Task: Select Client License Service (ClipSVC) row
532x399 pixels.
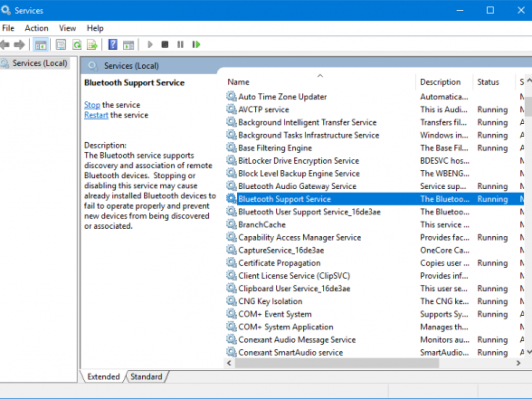Action: [x=375, y=276]
